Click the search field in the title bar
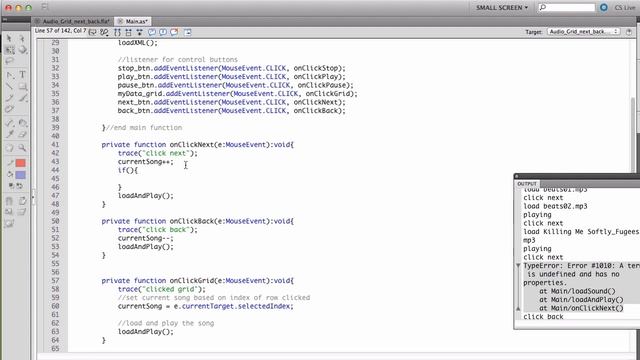Screen dimensions: 640x360 tap(567, 7)
